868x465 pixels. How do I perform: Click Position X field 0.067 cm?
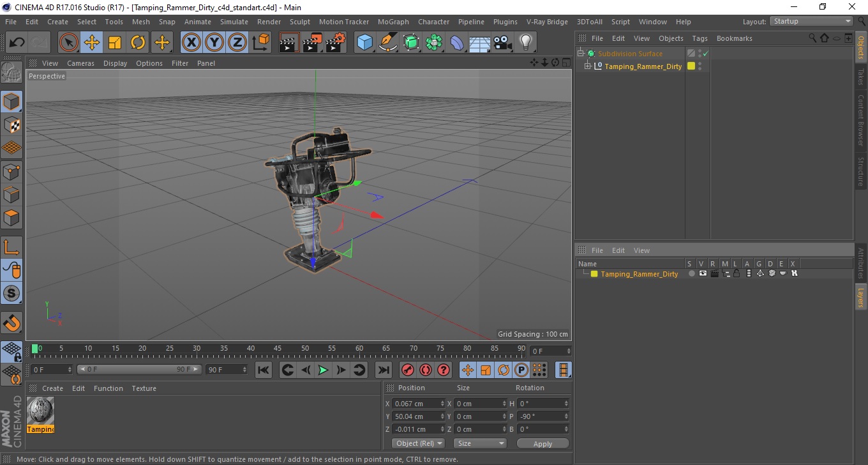coord(419,404)
